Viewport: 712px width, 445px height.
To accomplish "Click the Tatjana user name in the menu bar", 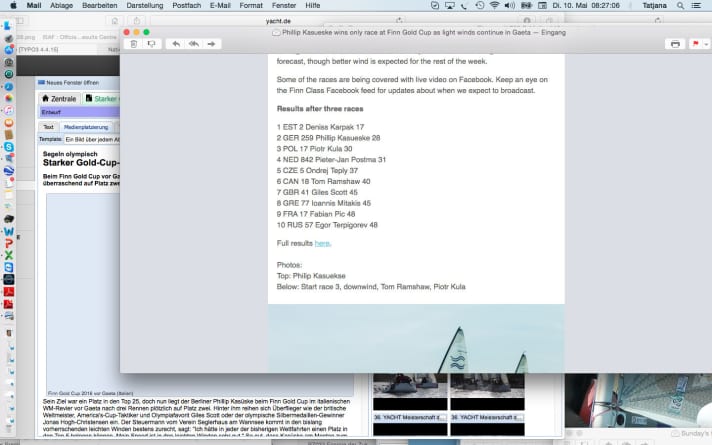I will tap(654, 5).
